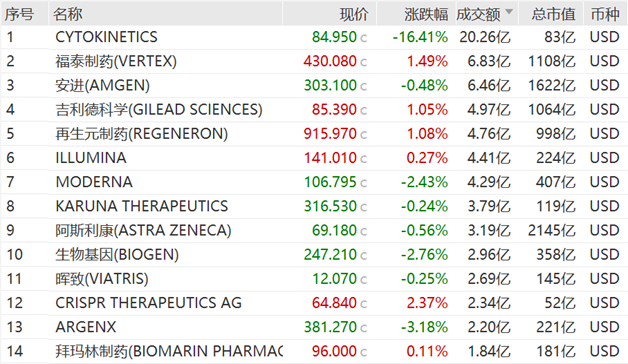Click the 序号 column header
This screenshot has width=628, height=364.
click(19, 14)
